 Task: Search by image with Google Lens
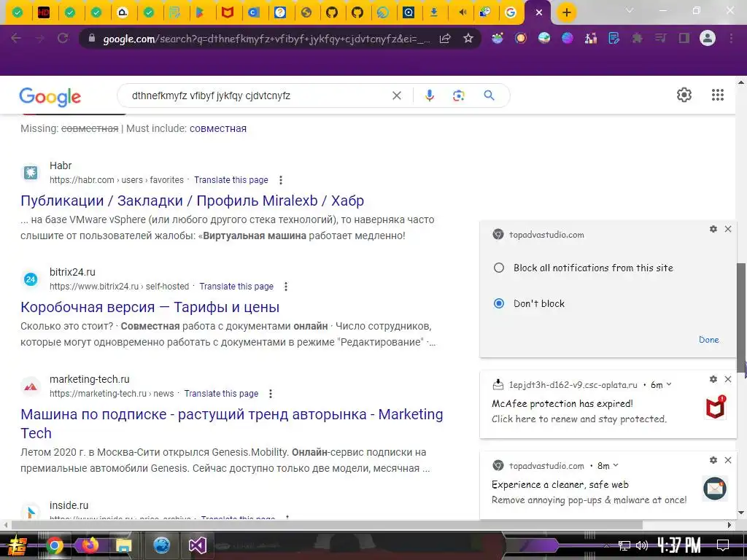[458, 96]
